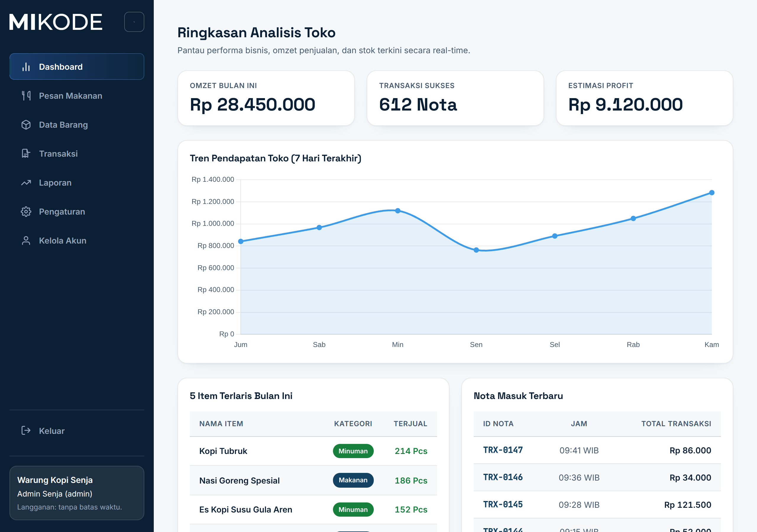The width and height of the screenshot is (757, 532).
Task: Click the NAMA ITEM column header
Action: point(221,424)
